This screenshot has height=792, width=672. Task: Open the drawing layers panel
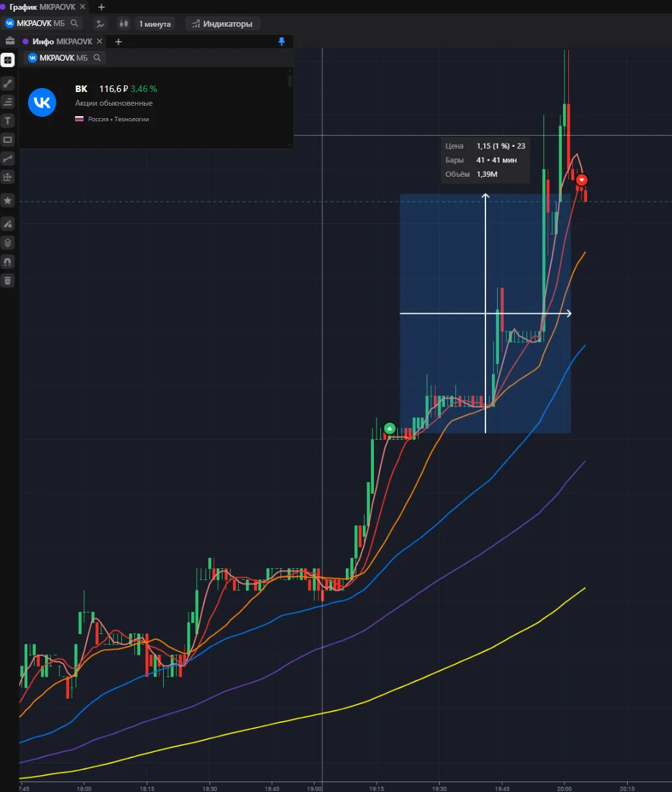pos(8,243)
